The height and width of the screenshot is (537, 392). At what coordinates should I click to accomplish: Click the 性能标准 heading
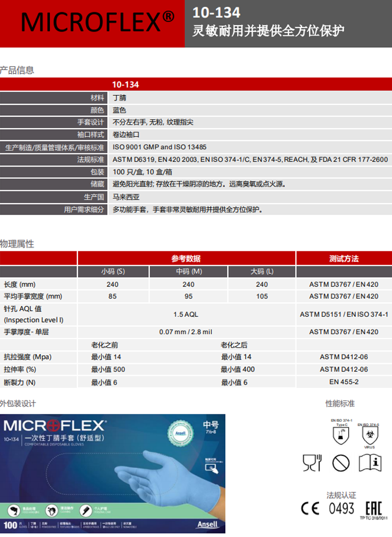(340, 403)
